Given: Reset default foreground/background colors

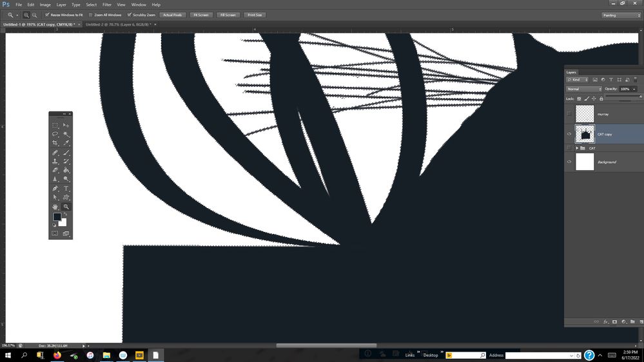Looking at the screenshot, I should click(x=54, y=225).
